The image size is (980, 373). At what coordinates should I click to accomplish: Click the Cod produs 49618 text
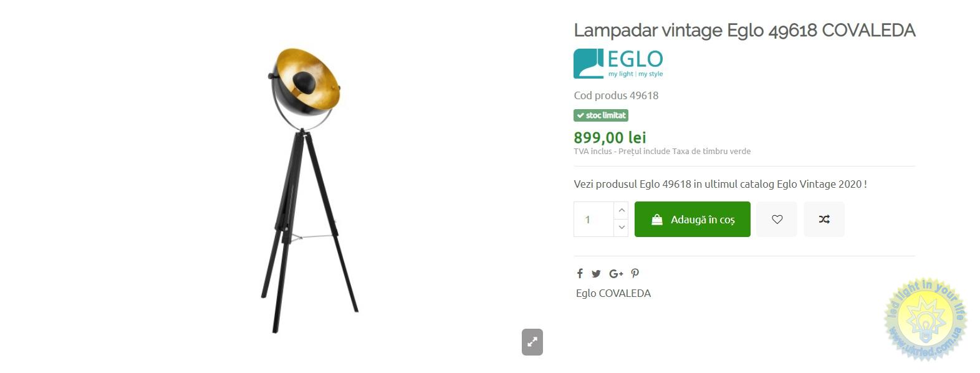[x=616, y=95]
